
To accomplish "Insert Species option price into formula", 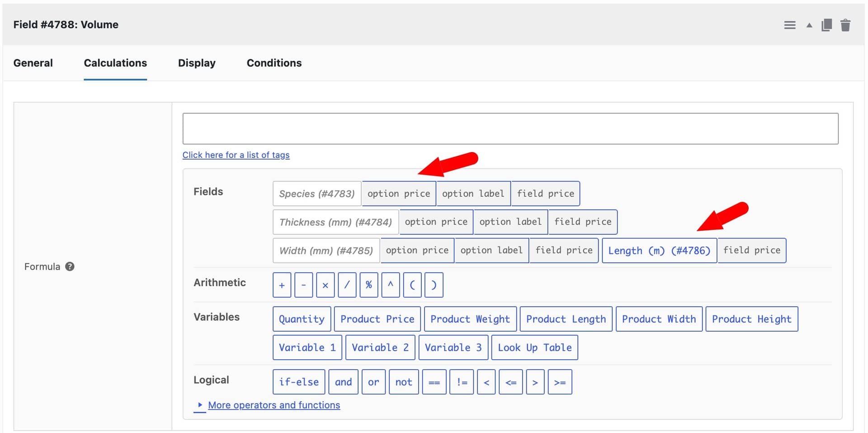I will (x=399, y=194).
